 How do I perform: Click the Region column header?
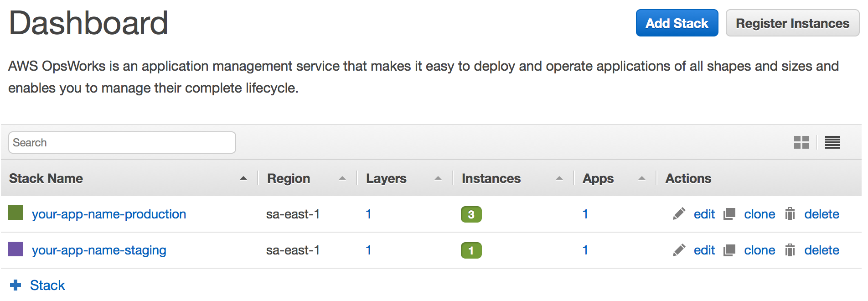[289, 178]
